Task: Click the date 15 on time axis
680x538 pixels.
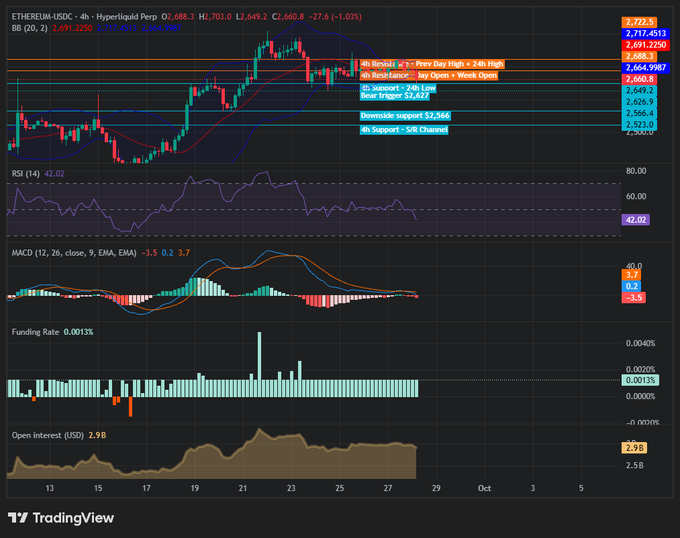Action: point(98,488)
